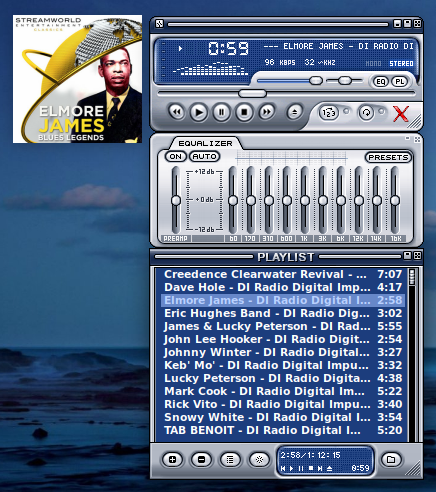Toggle equalizer AUTO button
This screenshot has height=492, width=436.
pyautogui.click(x=205, y=156)
